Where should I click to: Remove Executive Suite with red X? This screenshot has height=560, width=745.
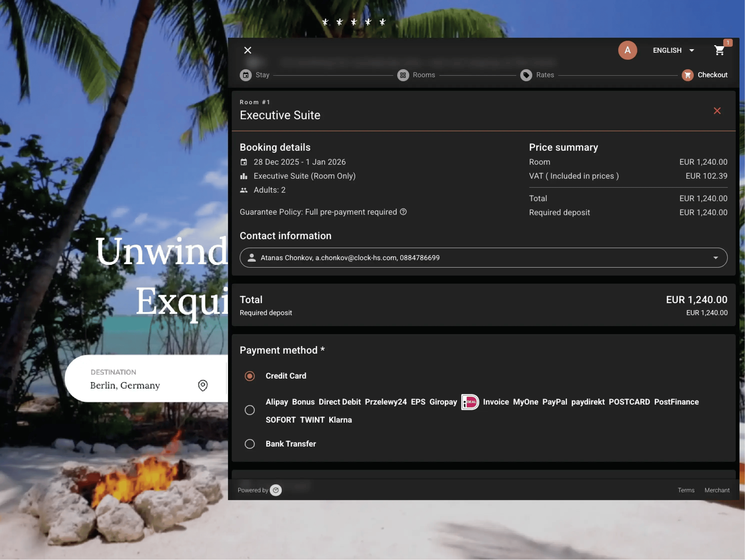click(717, 111)
